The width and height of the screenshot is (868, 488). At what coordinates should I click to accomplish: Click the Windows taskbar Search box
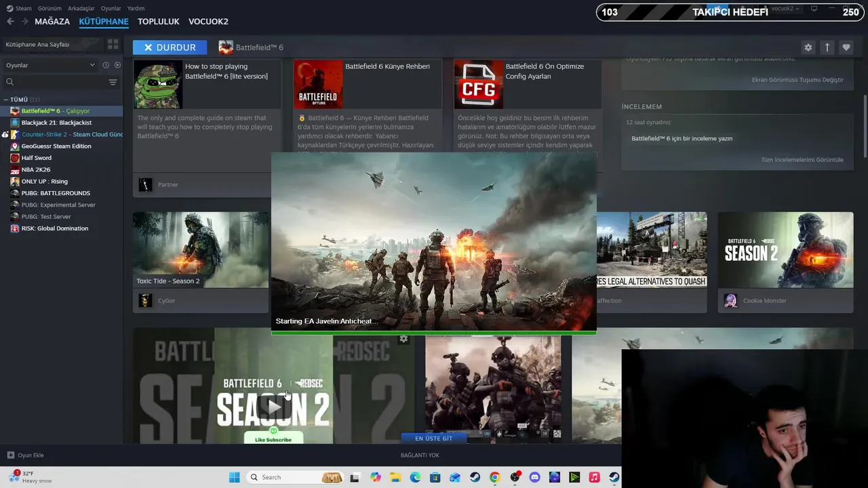point(294,477)
